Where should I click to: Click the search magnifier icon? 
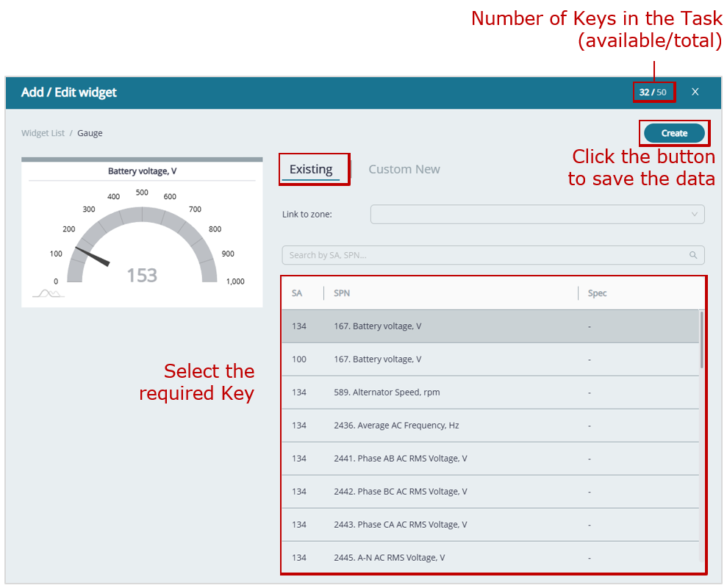(692, 255)
